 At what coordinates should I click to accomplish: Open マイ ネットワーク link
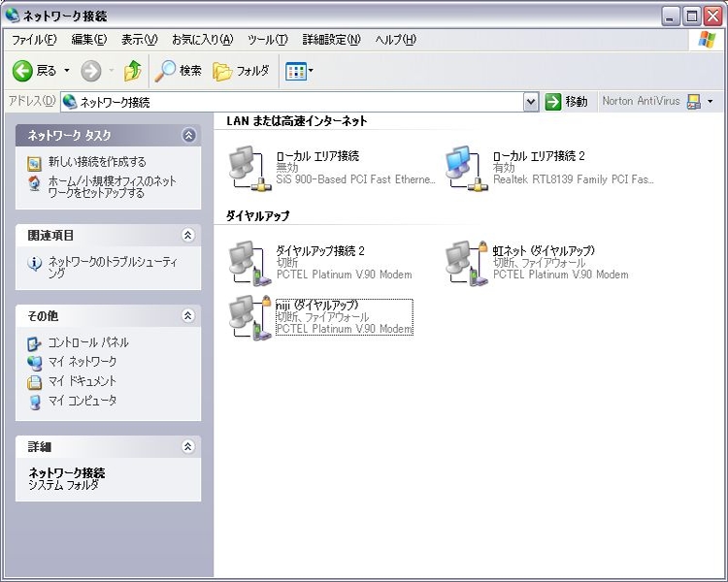pyautogui.click(x=83, y=362)
